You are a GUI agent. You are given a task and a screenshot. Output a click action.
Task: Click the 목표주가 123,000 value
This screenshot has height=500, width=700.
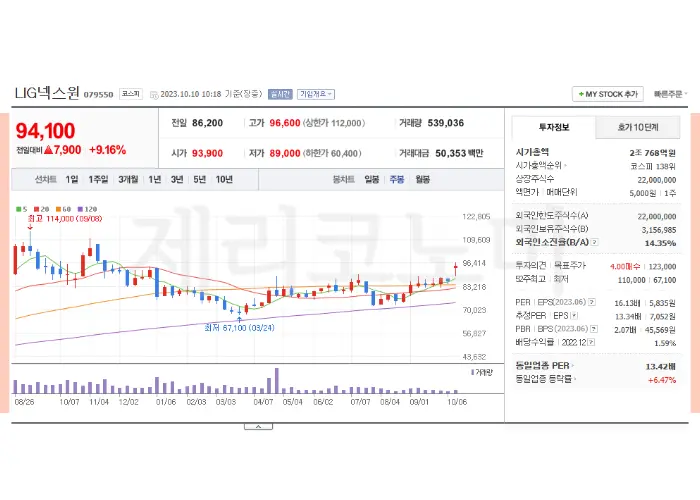tap(662, 267)
